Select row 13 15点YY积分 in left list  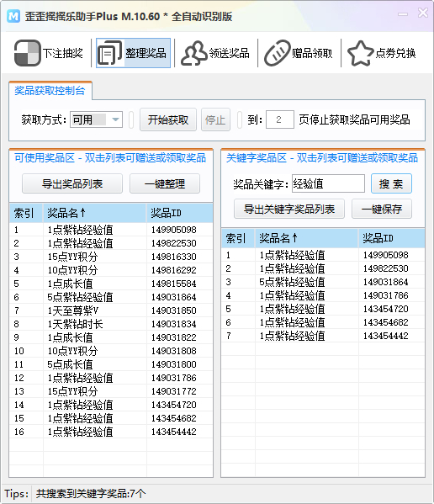coord(111,391)
